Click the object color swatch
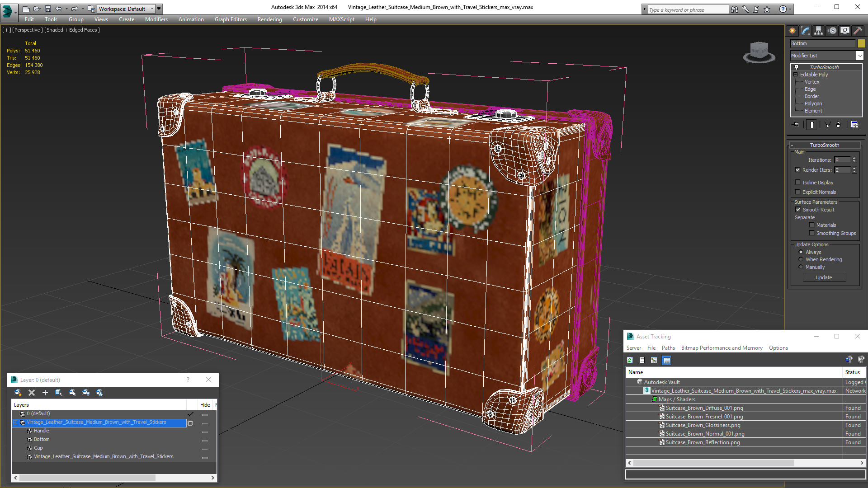Screen dimensions: 868x488 click(x=861, y=43)
